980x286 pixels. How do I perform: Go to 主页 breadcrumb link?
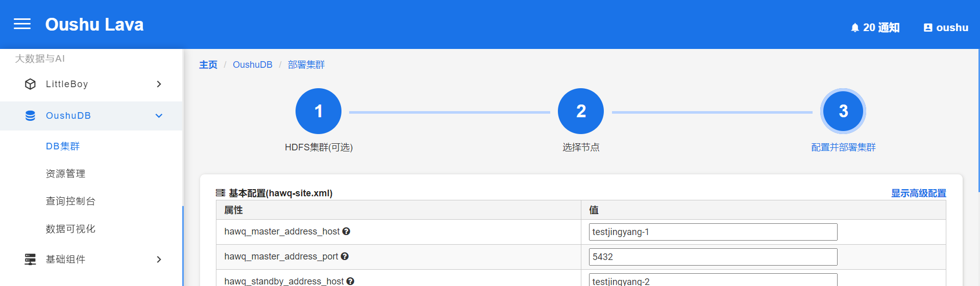[x=208, y=65]
